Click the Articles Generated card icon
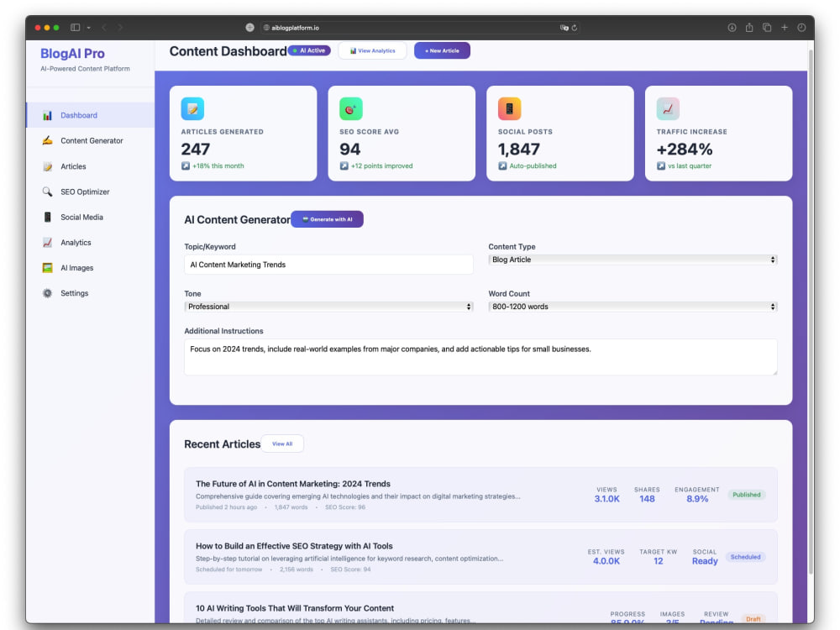 tap(192, 108)
